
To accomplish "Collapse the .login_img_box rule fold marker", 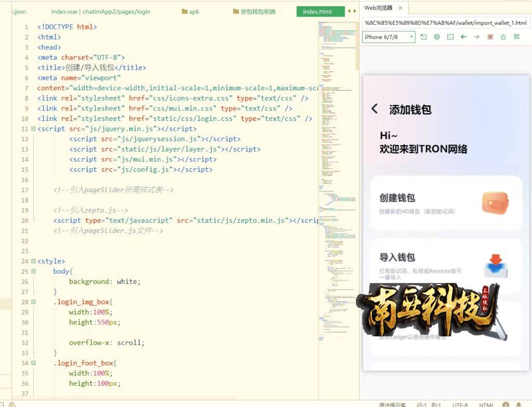I will pos(33,302).
